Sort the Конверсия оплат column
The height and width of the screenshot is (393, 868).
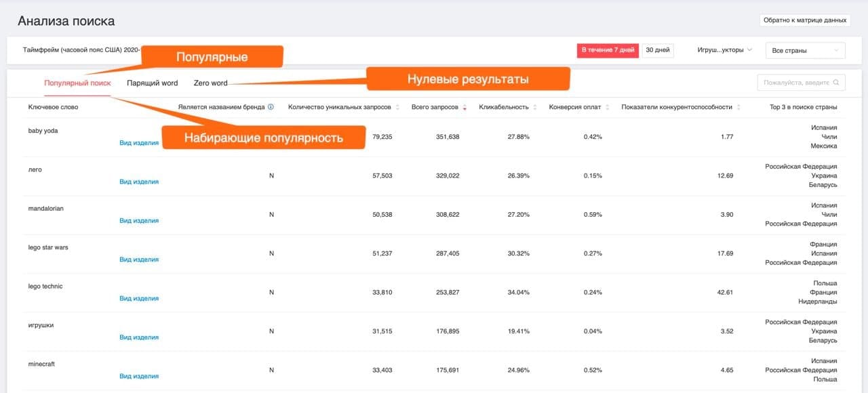pos(607,107)
